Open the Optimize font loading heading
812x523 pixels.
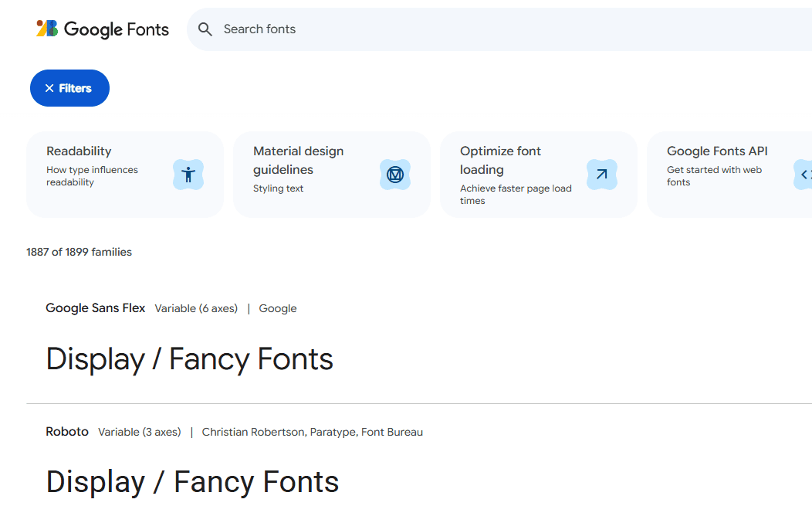click(x=500, y=160)
